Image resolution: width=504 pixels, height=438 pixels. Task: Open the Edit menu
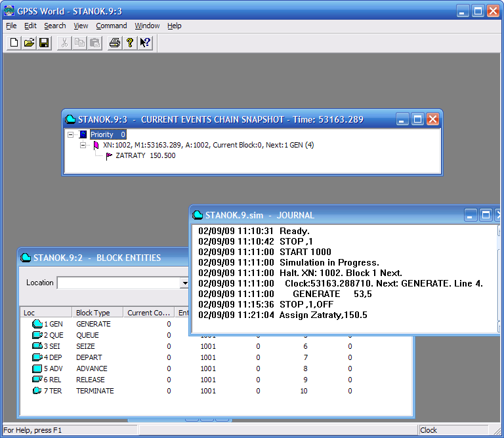pos(31,26)
